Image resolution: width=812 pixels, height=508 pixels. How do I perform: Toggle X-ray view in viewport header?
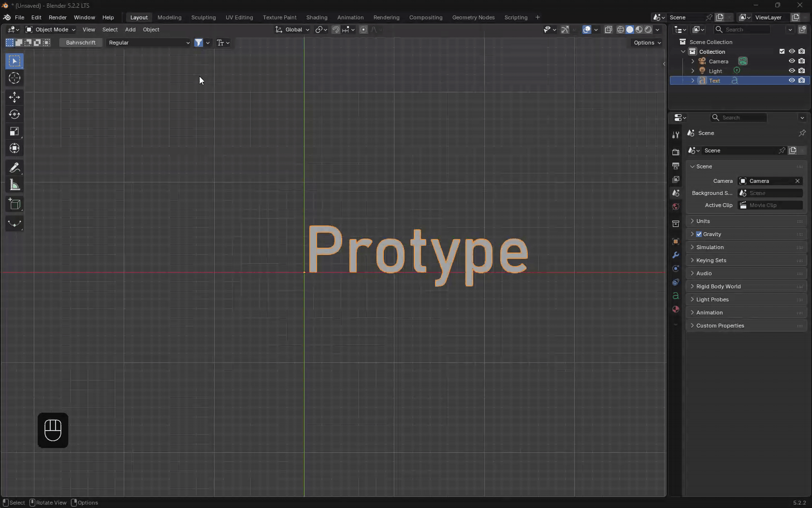point(608,30)
